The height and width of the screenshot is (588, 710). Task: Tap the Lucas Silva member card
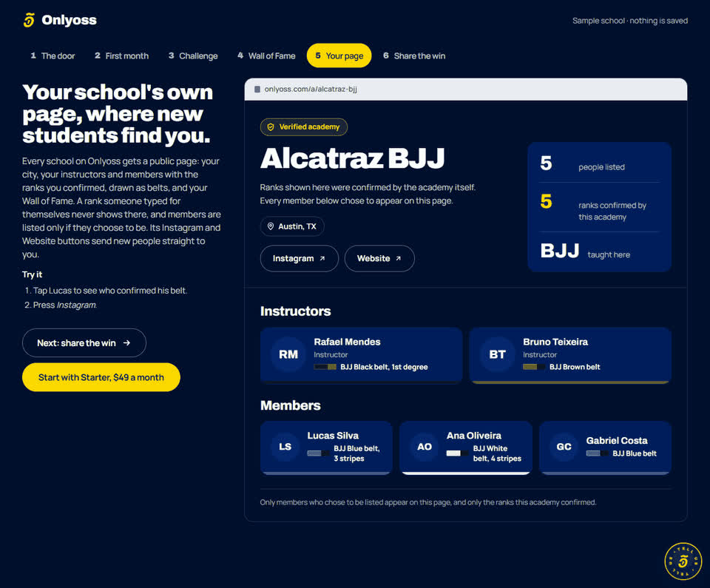pyautogui.click(x=326, y=447)
